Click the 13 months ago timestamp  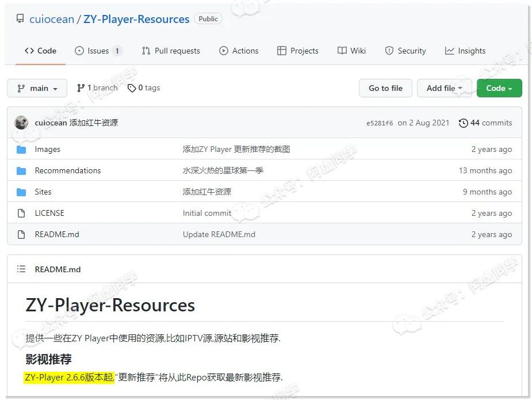tap(485, 170)
